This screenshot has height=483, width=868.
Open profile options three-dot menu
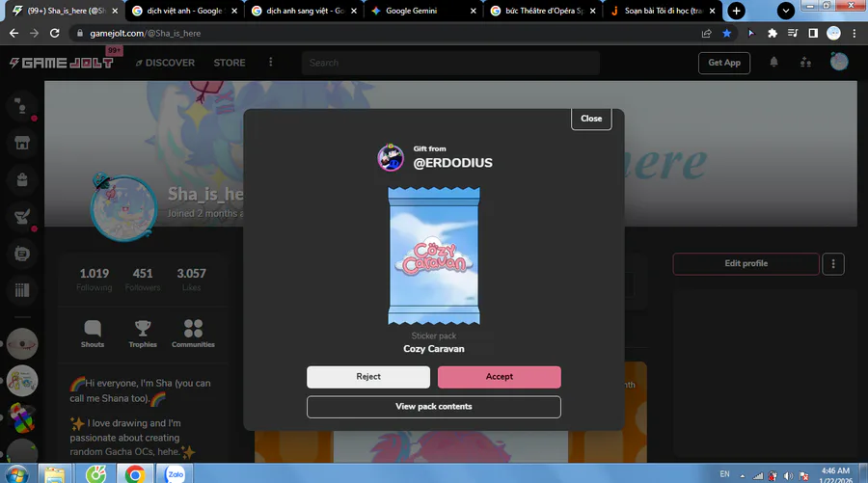click(x=833, y=264)
